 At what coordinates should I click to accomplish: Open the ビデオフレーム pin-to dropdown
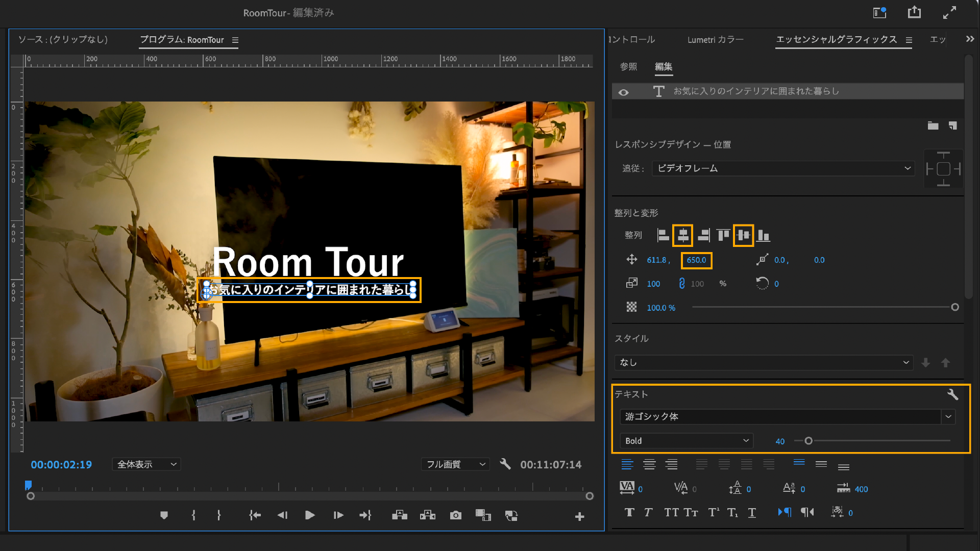(x=783, y=168)
